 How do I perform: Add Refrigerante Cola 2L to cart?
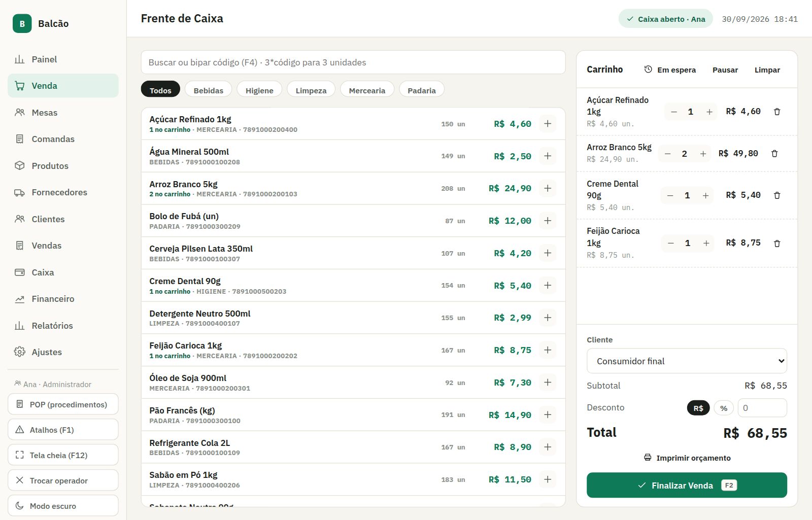548,447
